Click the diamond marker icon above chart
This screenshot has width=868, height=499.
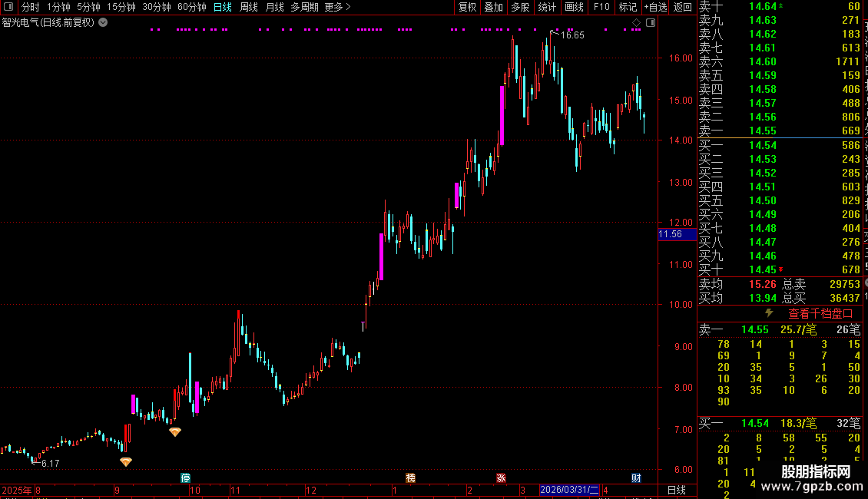(636, 23)
